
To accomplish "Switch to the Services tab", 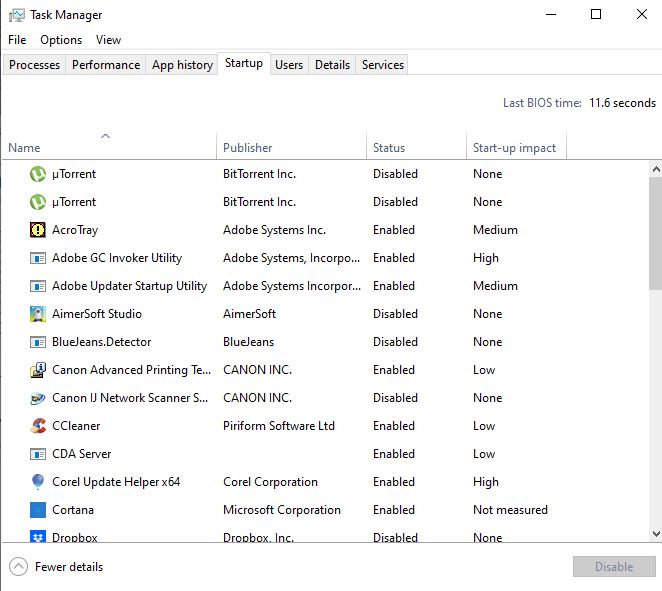I will (383, 65).
